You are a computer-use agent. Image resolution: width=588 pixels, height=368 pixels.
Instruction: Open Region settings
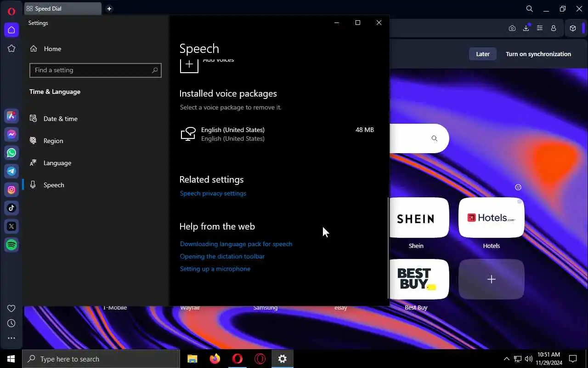coord(96,141)
